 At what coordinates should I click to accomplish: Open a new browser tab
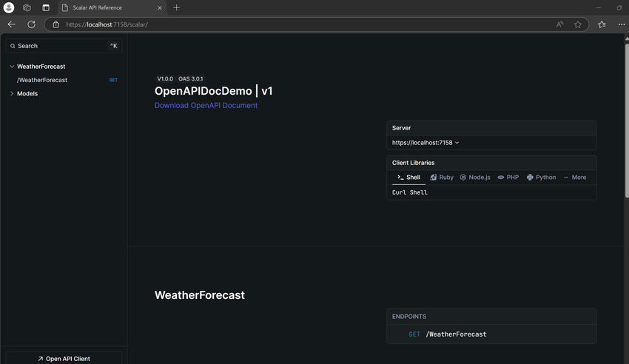click(x=177, y=7)
